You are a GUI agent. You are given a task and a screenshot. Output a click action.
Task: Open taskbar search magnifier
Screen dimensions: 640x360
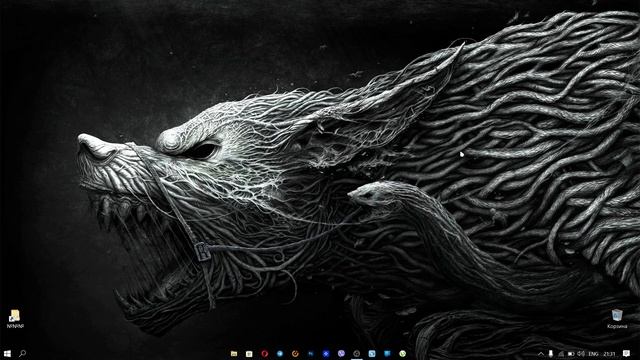coord(22,353)
